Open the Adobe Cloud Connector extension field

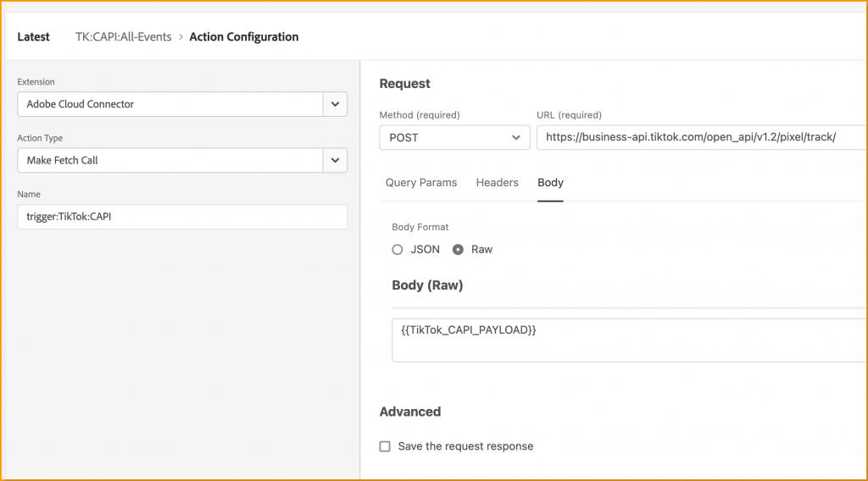click(170, 104)
